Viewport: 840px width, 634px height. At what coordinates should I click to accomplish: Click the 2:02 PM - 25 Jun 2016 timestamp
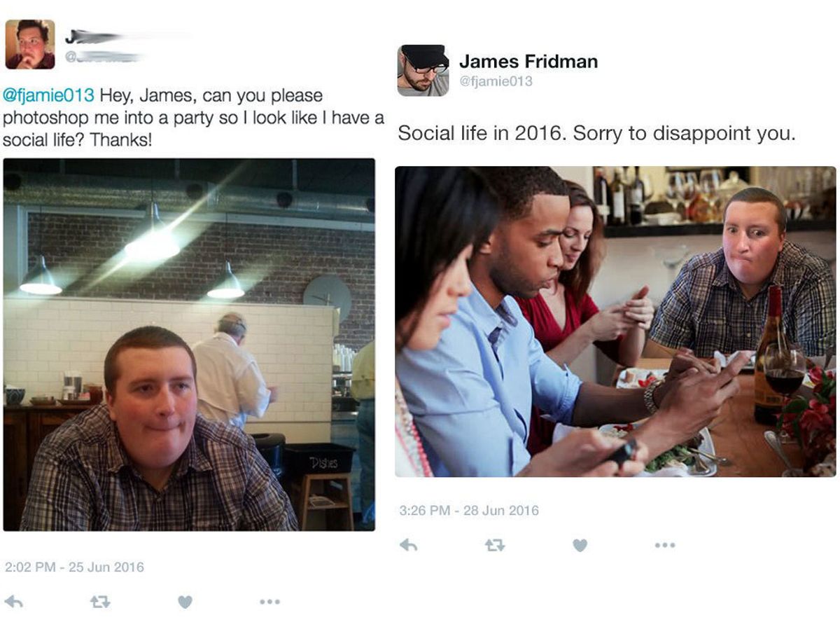coord(74,567)
